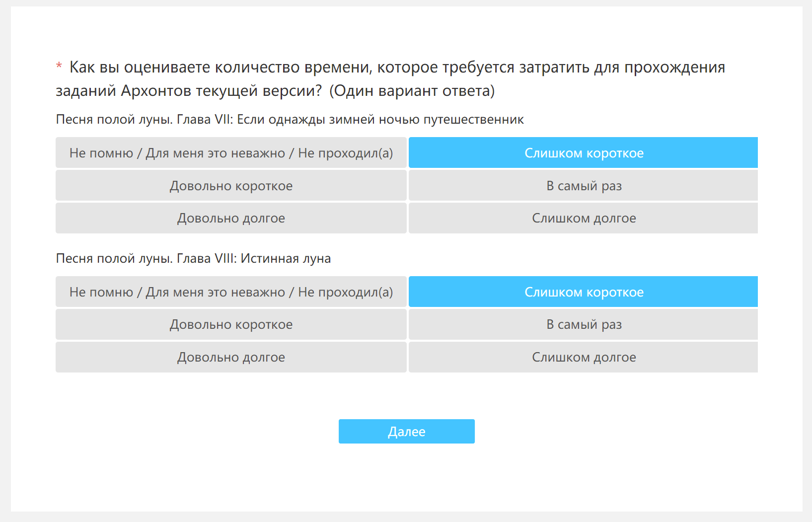The height and width of the screenshot is (522, 812).
Task: Pick 'Довольно долгое' for Глава VIII
Action: click(231, 357)
